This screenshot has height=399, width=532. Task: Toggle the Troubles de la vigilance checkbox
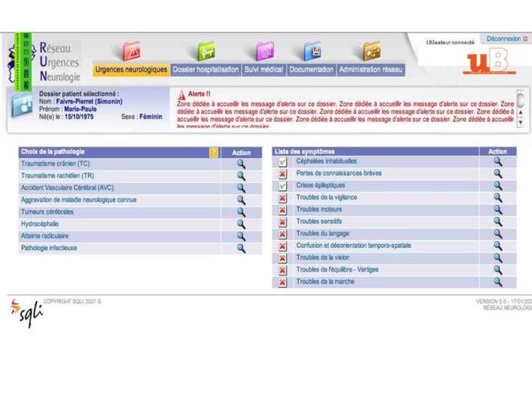pos(283,198)
